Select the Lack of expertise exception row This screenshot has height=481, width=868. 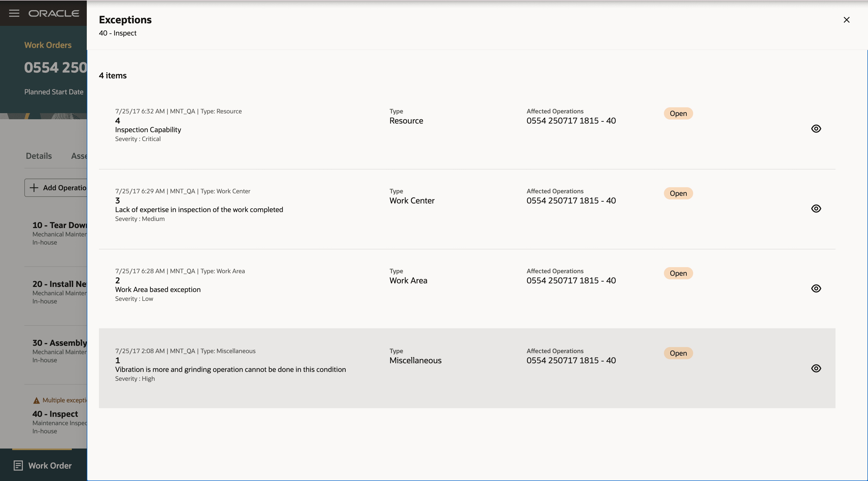(199, 210)
